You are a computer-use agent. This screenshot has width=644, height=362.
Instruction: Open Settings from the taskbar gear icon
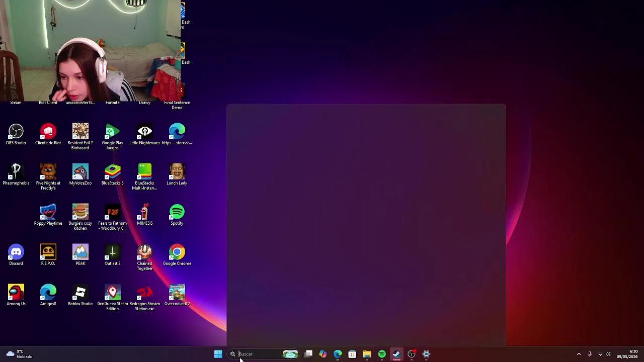click(x=426, y=354)
